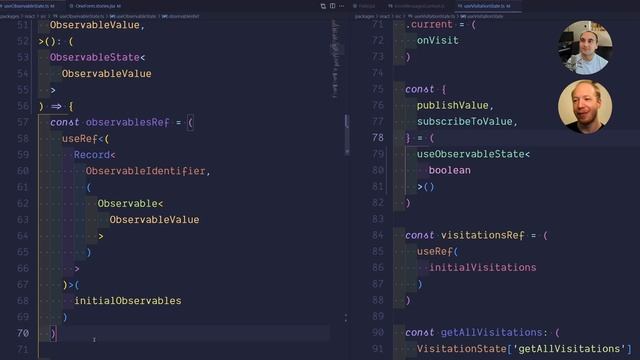Click the split editor icon
This screenshot has height=360, width=640.
point(333,6)
